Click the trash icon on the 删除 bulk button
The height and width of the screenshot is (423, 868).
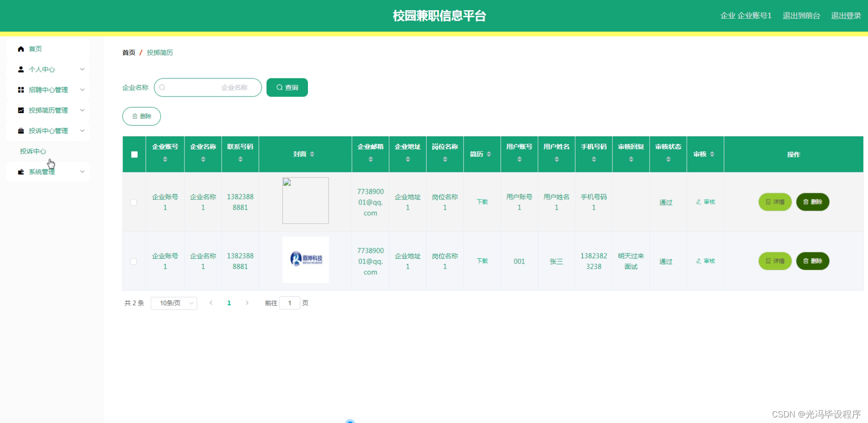coord(134,116)
